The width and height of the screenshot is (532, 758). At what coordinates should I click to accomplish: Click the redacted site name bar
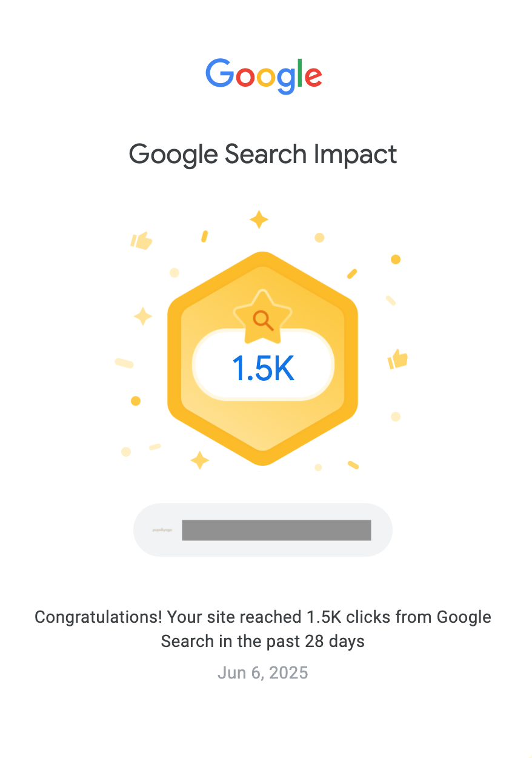(276, 530)
